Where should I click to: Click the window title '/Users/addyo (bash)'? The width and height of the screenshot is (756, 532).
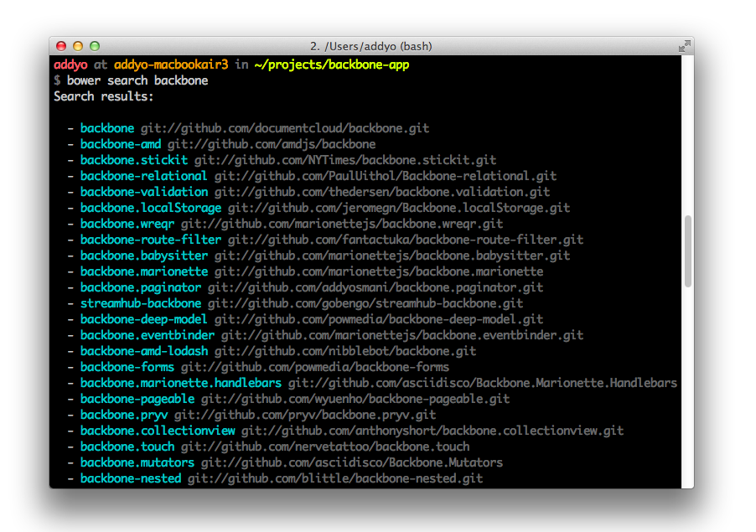tap(370, 46)
